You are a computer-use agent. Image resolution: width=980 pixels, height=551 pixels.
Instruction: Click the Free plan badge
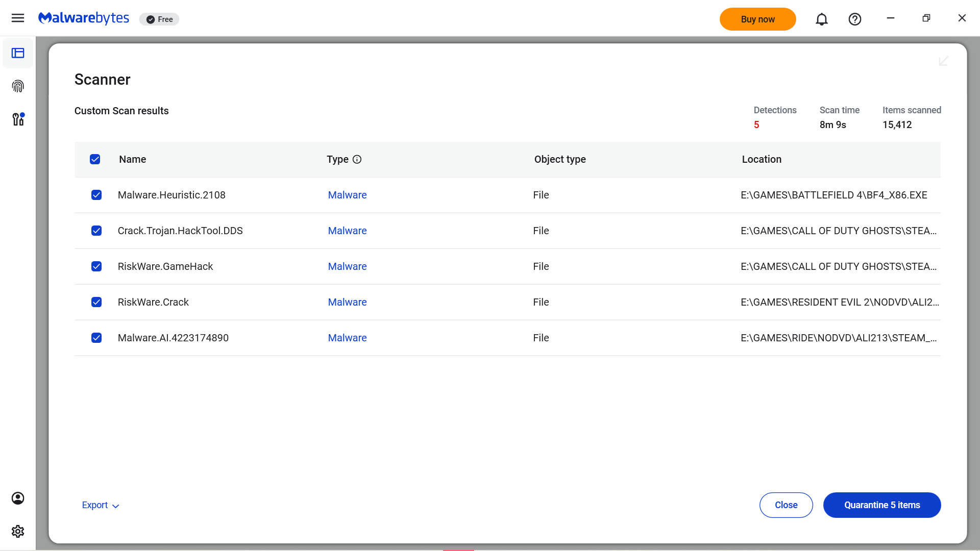[x=159, y=19]
